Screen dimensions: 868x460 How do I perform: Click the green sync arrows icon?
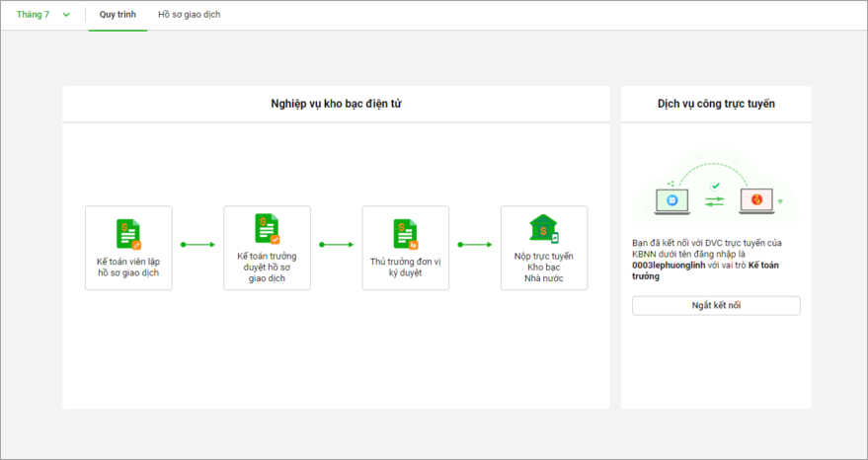tap(715, 201)
